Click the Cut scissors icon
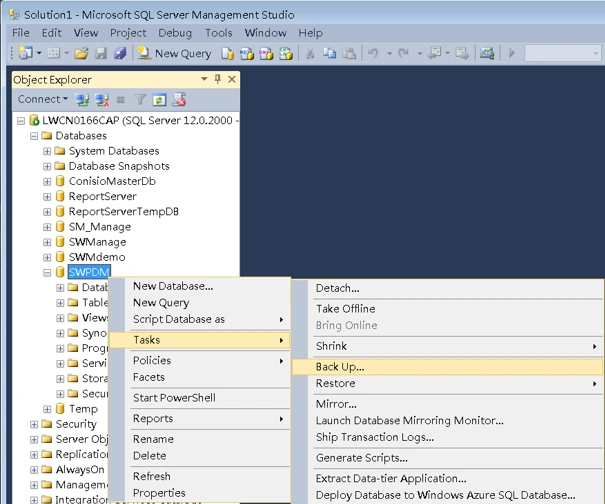Image resolution: width=605 pixels, height=504 pixels. coord(310,53)
